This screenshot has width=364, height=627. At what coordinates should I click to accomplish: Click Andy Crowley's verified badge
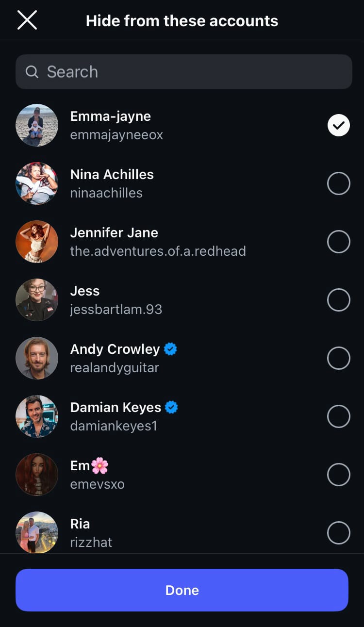[170, 349]
